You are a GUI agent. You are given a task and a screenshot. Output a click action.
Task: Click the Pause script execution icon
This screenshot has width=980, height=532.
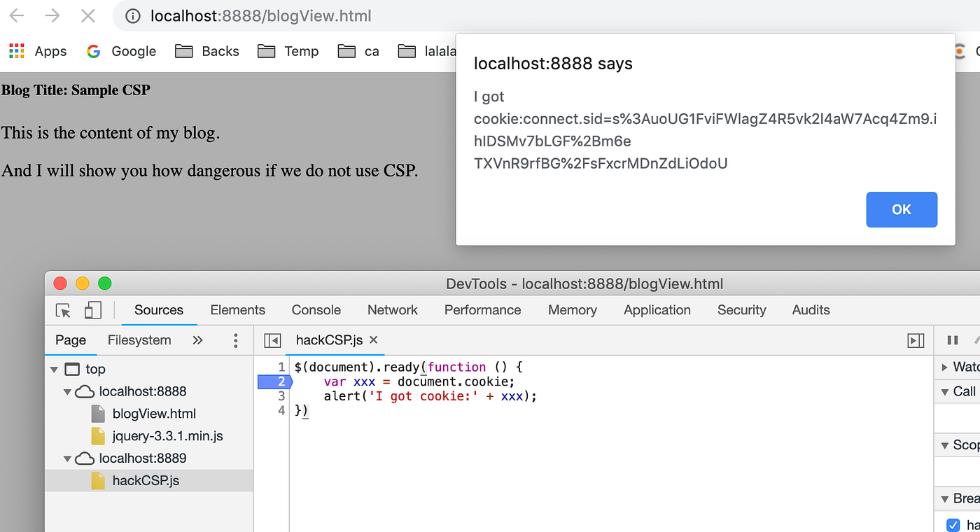point(952,339)
